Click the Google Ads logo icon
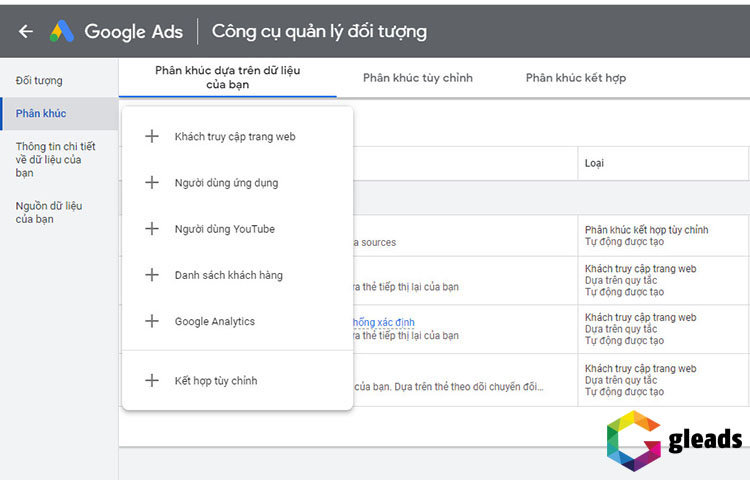This screenshot has width=750, height=480. [62, 32]
